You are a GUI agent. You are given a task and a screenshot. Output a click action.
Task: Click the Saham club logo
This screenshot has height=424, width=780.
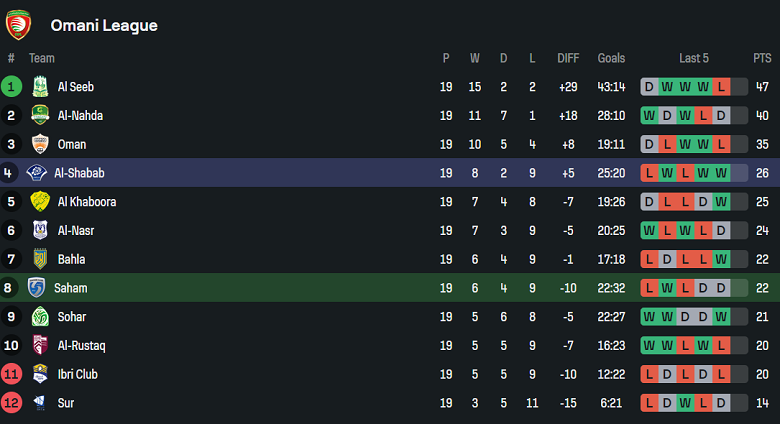click(x=37, y=288)
